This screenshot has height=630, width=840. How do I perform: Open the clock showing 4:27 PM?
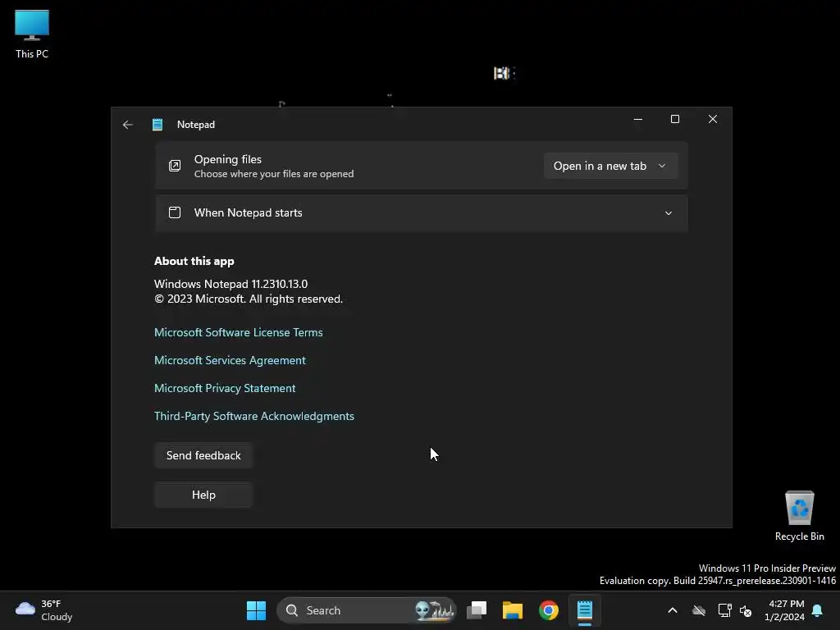point(784,610)
